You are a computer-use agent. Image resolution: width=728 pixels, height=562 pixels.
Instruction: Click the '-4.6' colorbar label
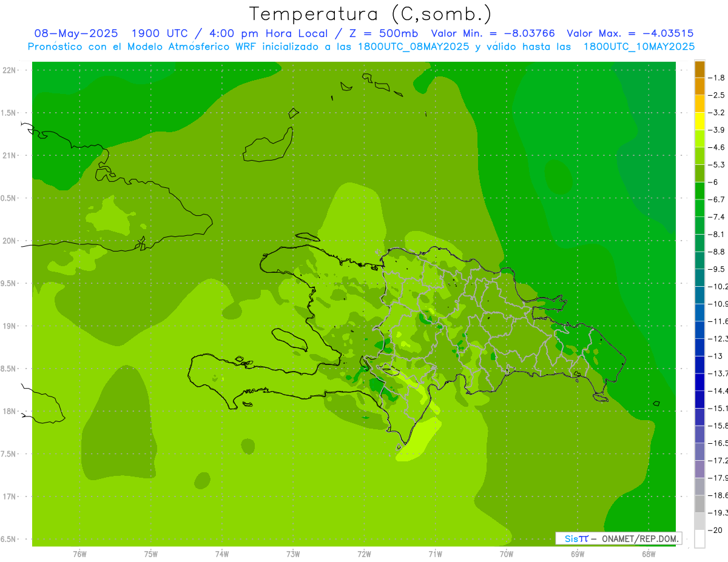coord(717,147)
